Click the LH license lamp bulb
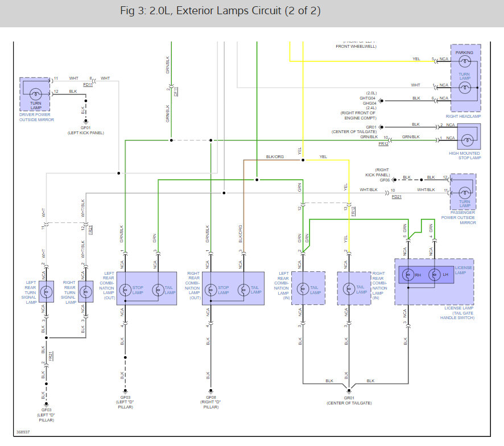The height and width of the screenshot is (446, 504). point(435,275)
